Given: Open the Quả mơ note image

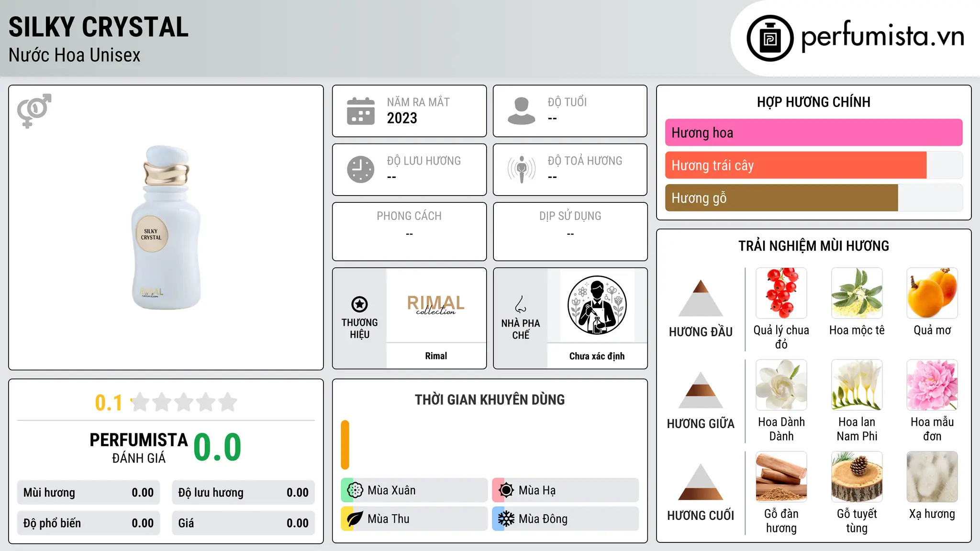Looking at the screenshot, I should coord(932,293).
